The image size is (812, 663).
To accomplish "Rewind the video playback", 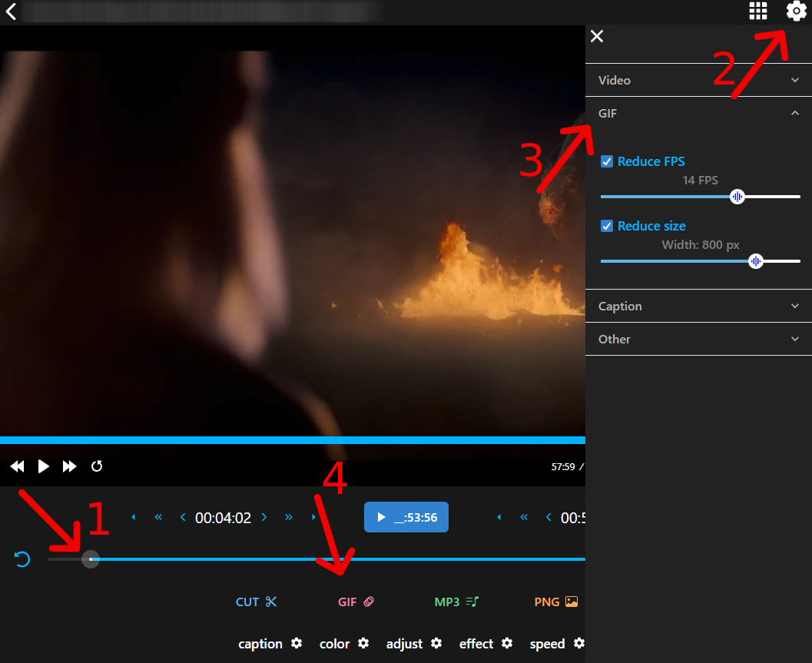I will tap(17, 466).
